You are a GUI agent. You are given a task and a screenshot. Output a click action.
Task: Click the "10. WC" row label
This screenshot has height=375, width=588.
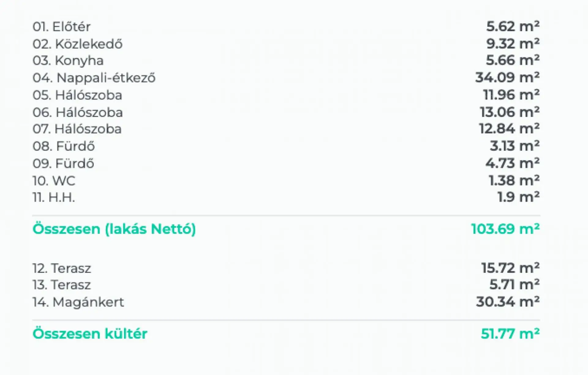(x=54, y=181)
